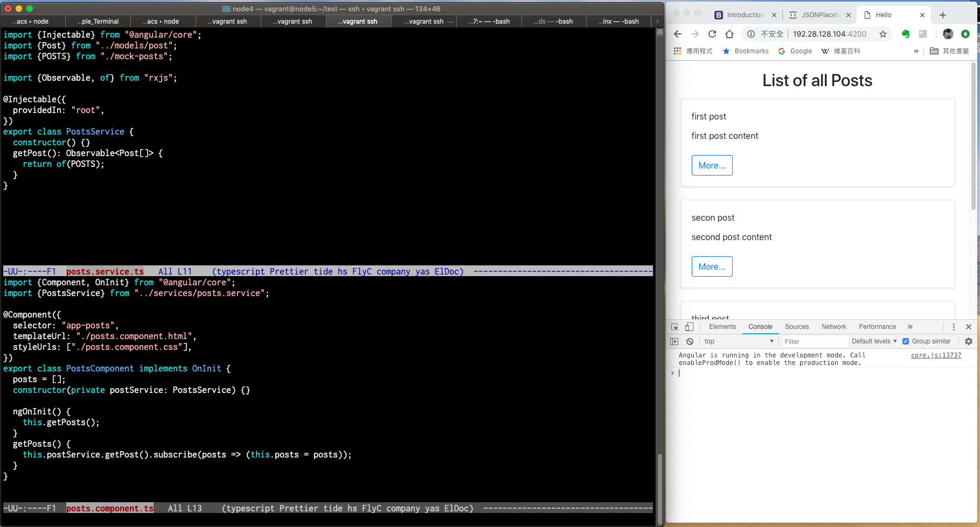Switch to the Network panel
The image size is (980, 527).
point(834,327)
